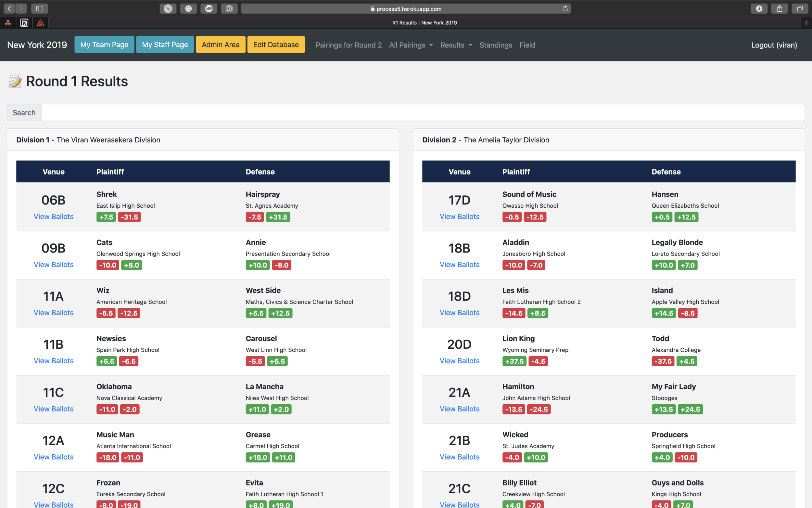Open Safari downloads list
The width and height of the screenshot is (812, 508).
click(759, 8)
